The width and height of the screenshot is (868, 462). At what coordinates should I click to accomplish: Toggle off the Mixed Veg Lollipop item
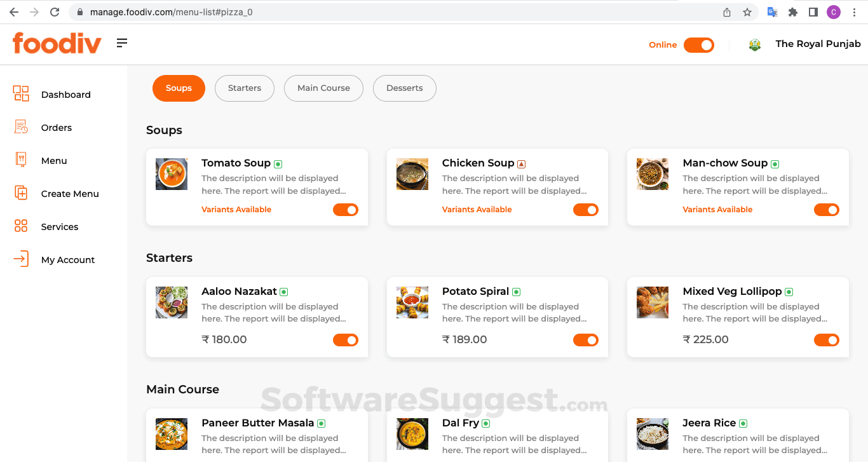827,339
